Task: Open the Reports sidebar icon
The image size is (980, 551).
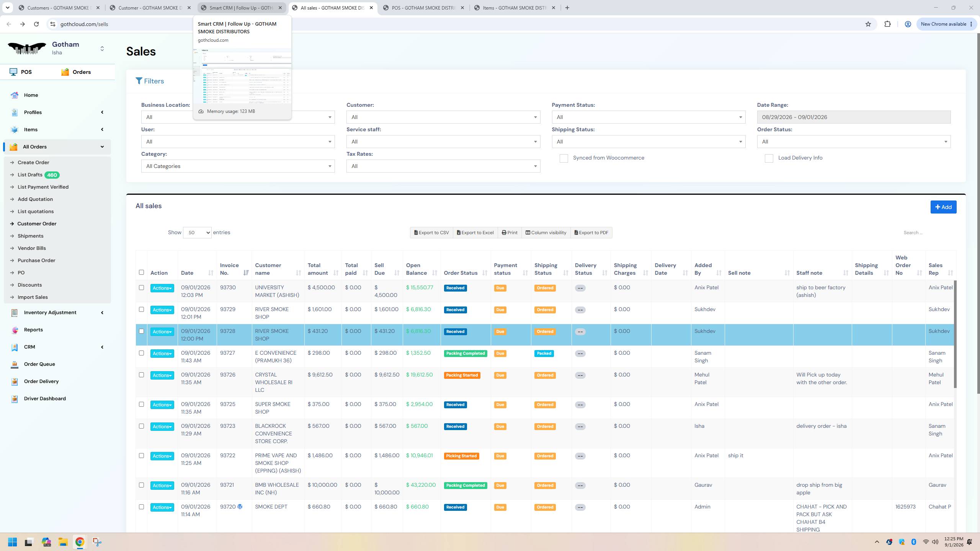Action: (15, 330)
